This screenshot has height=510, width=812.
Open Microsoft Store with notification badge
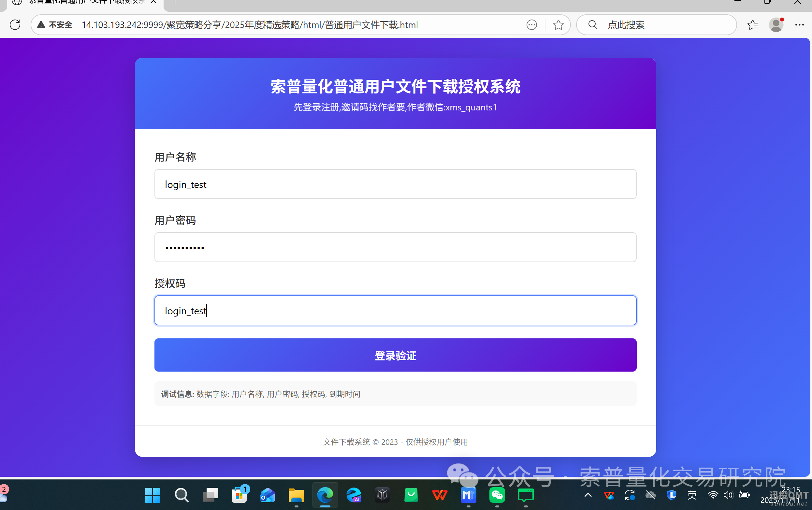pos(239,495)
